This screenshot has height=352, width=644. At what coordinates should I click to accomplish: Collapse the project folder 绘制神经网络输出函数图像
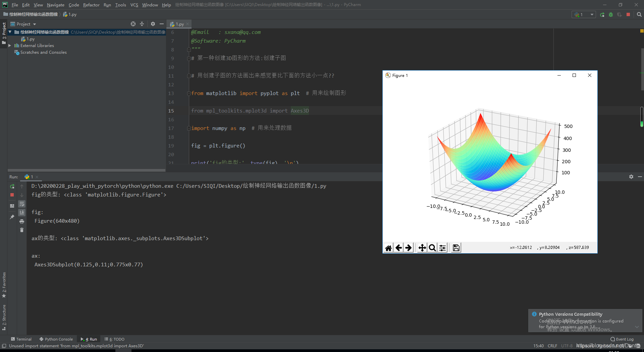(x=10, y=32)
